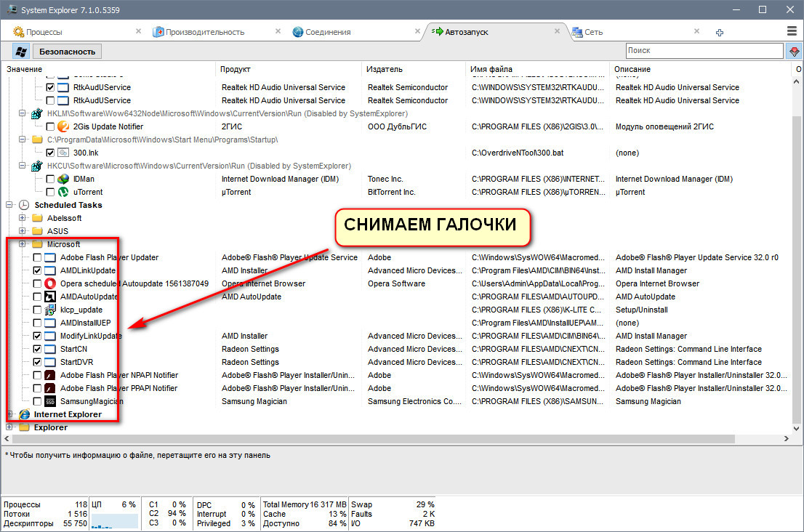This screenshot has width=804, height=532.
Task: Uncheck the 300.lnk startup checkbox
Action: pyautogui.click(x=50, y=153)
